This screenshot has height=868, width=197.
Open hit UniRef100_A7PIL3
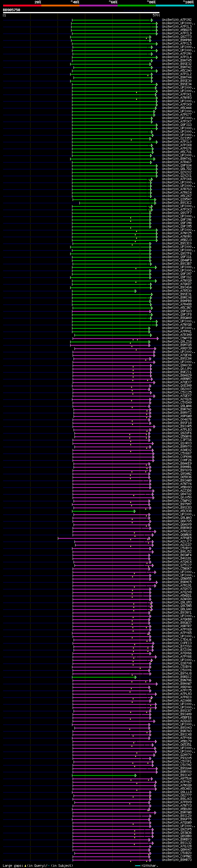[177, 26]
